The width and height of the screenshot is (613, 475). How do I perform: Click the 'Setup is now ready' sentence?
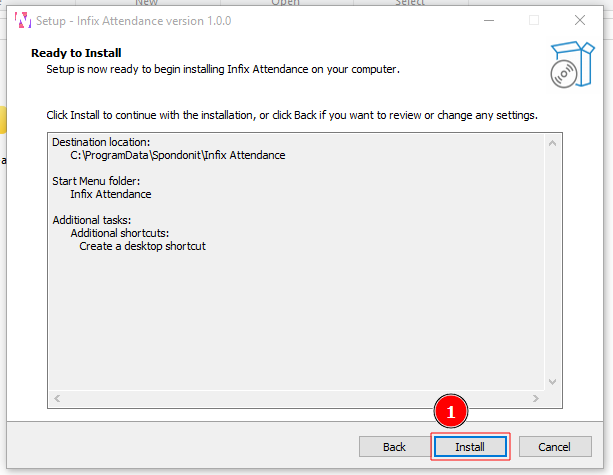tap(223, 69)
